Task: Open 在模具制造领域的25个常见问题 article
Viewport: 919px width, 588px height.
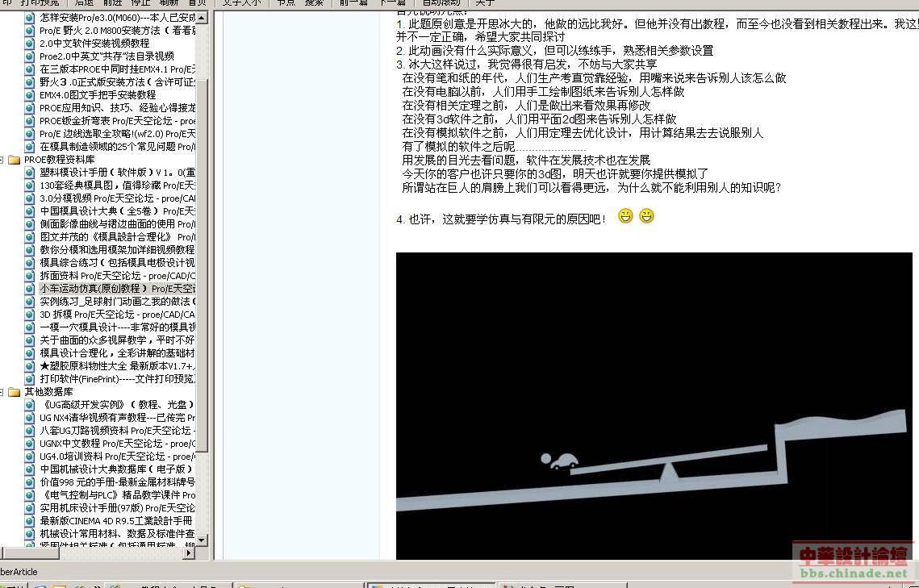Action: click(117, 147)
